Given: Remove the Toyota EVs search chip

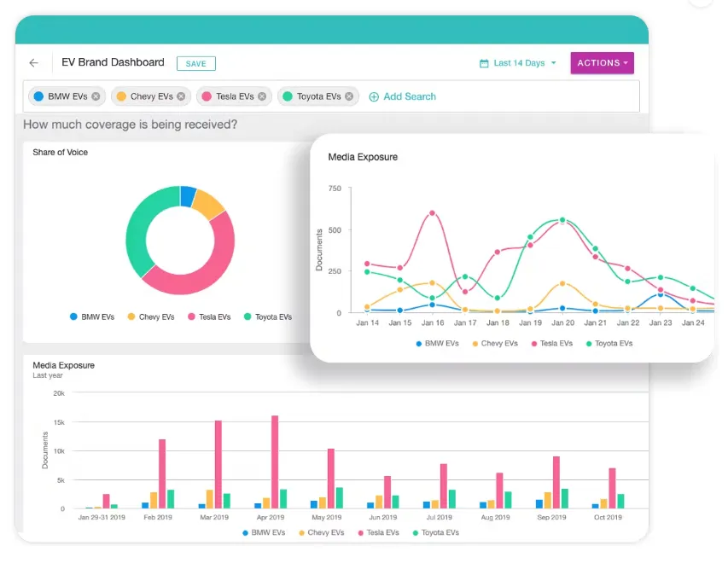Looking at the screenshot, I should click(349, 96).
